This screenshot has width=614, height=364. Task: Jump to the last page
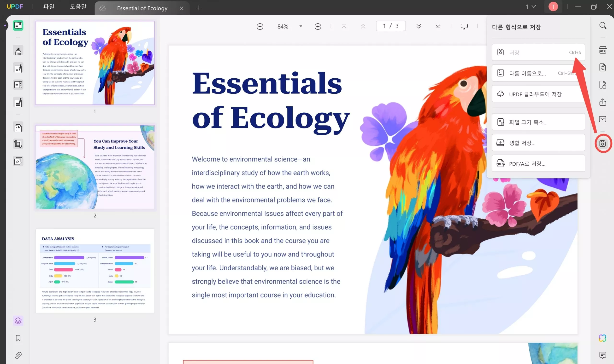tap(438, 26)
